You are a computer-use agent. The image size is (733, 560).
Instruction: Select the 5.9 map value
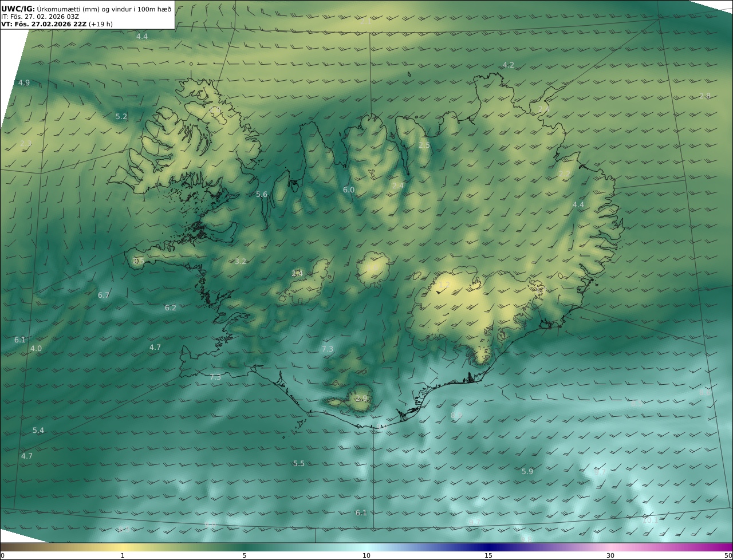pos(527,472)
